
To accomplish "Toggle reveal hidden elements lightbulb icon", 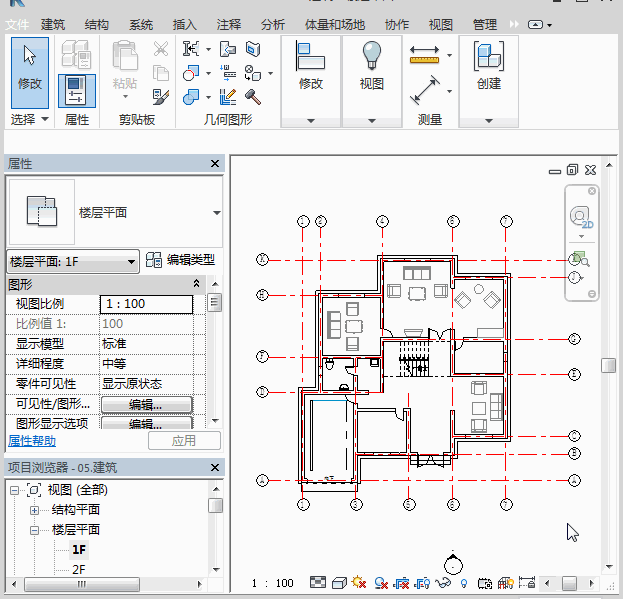I will pyautogui.click(x=463, y=583).
